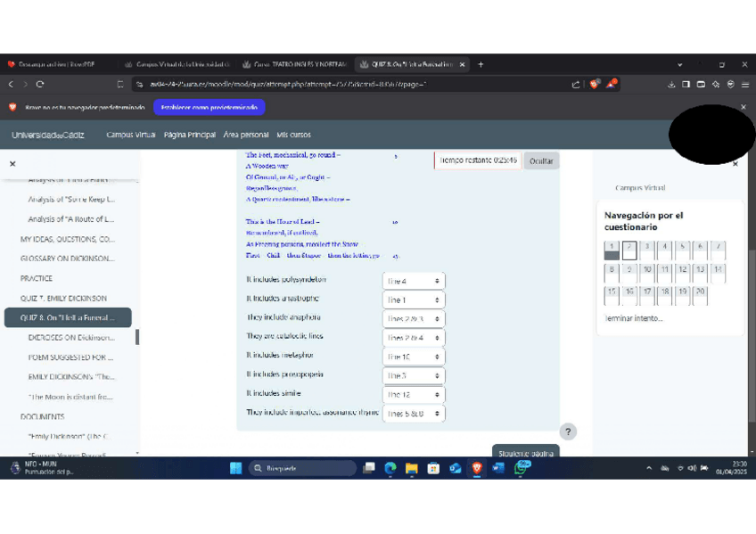
Task: Open Word from the taskbar
Action: pos(498,468)
